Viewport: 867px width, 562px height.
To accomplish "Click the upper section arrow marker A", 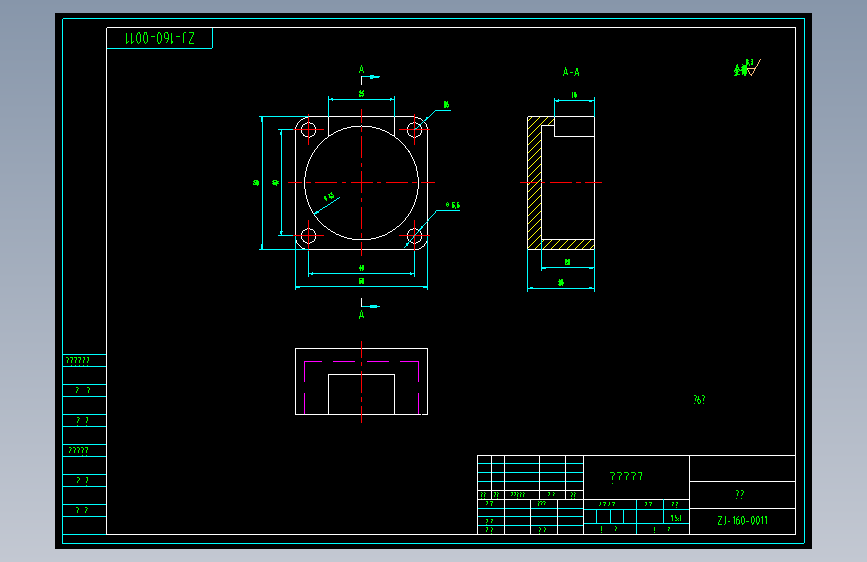I will 368,75.
